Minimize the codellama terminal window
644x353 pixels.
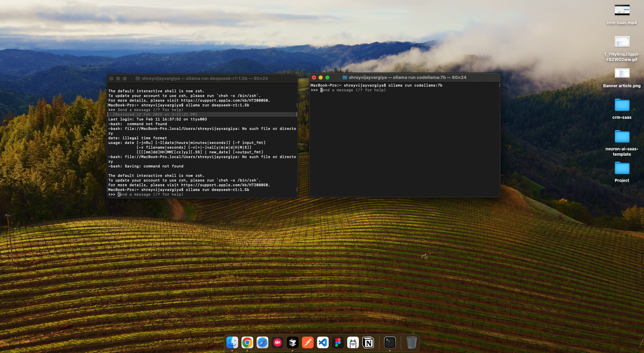(321, 77)
